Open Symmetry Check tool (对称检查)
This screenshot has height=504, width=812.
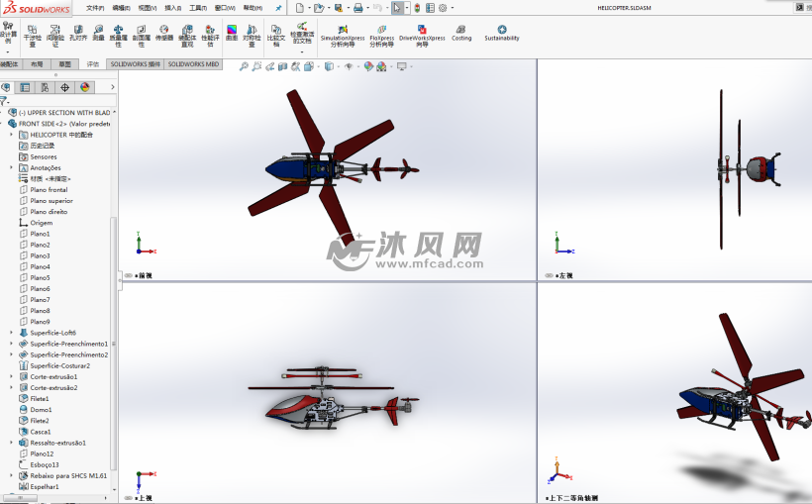click(252, 37)
